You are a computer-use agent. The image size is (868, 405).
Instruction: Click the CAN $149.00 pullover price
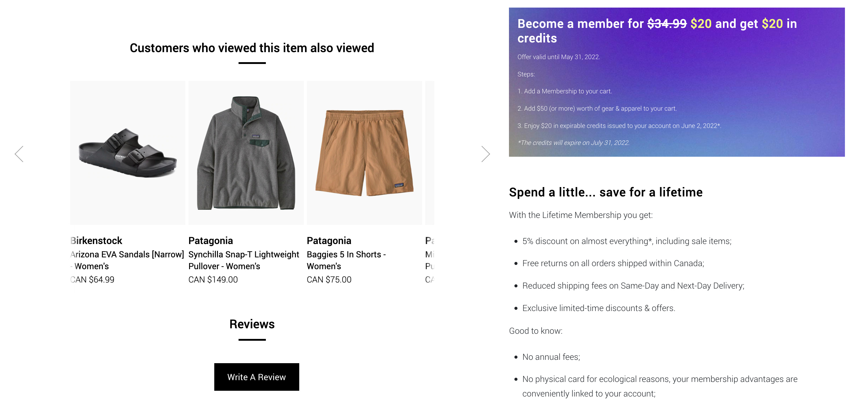(x=213, y=280)
